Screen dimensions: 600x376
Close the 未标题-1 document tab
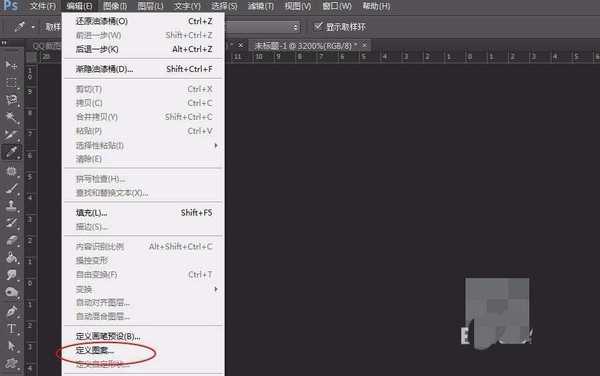[365, 45]
